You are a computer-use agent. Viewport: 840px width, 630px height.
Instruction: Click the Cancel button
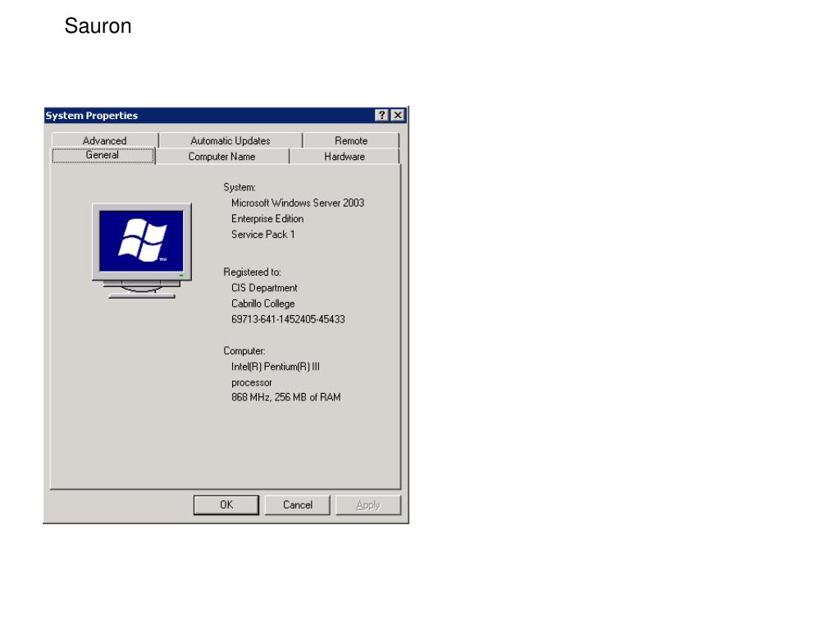click(297, 504)
